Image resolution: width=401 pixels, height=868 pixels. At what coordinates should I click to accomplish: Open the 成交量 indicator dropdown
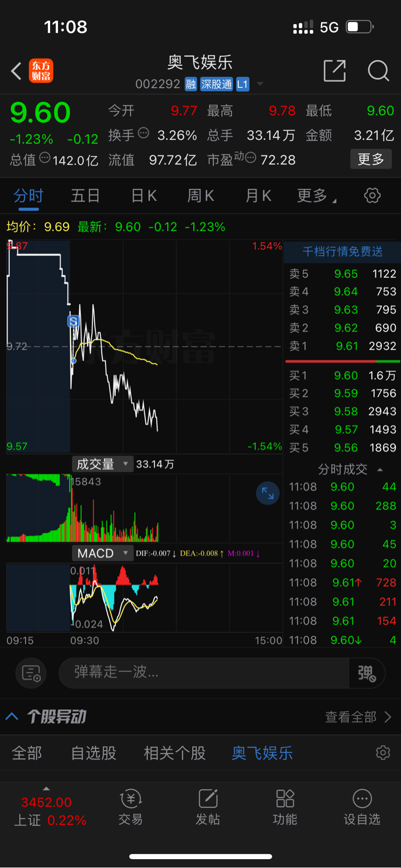pyautogui.click(x=103, y=464)
